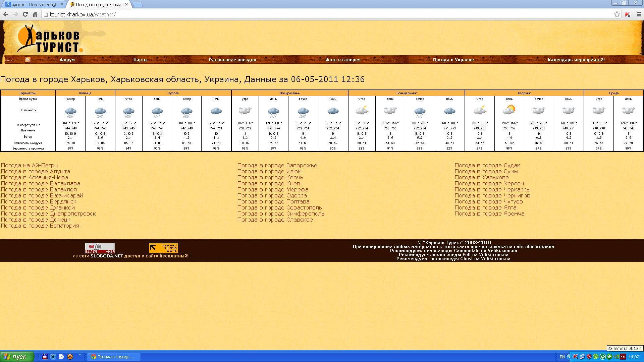Open the Погода в городе Ялта link
The width and height of the screenshot is (644, 362).
(x=485, y=207)
